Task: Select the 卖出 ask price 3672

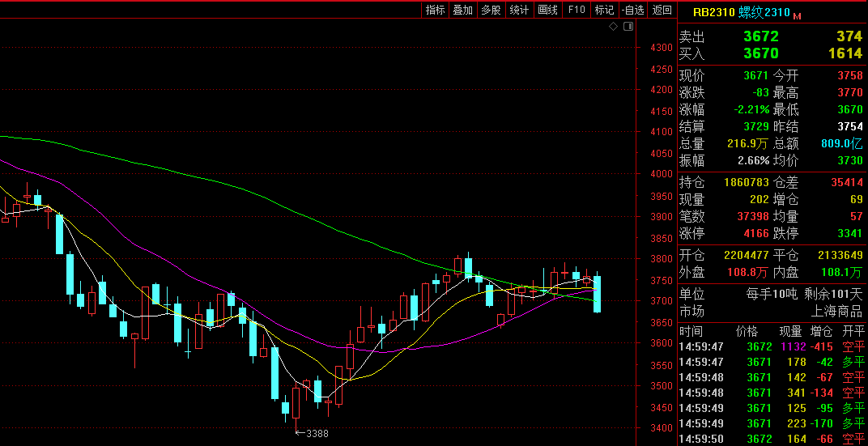Action: [x=761, y=36]
